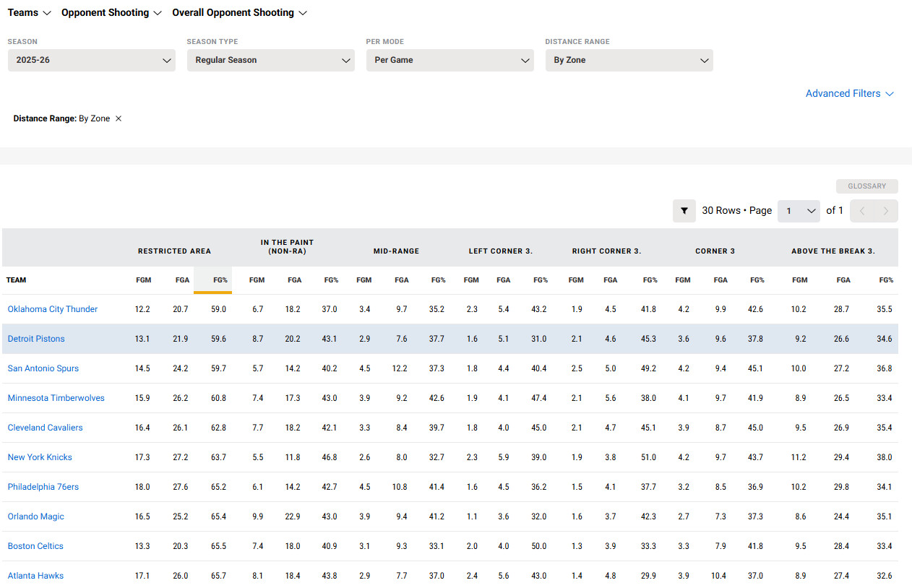
Task: Open the Season 2025-26 dropdown
Action: (92, 60)
